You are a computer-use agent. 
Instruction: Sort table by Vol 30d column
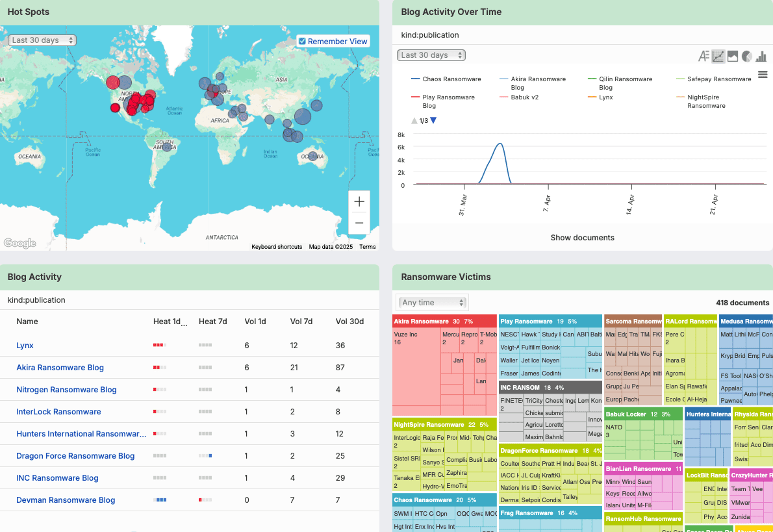click(349, 322)
